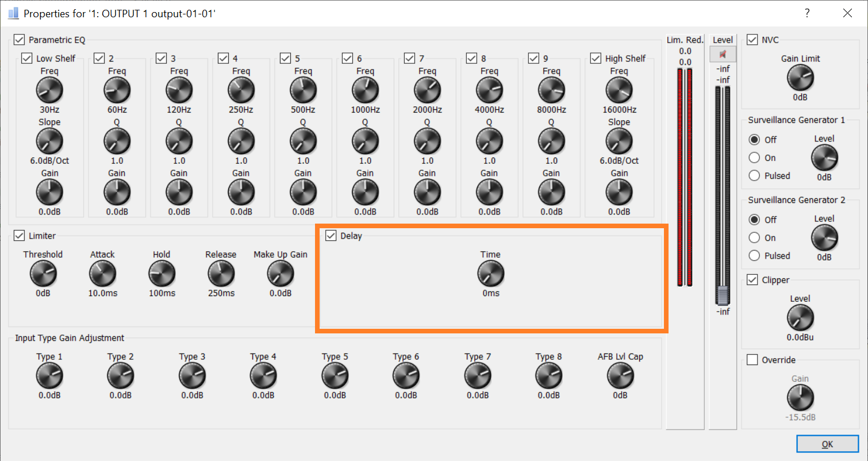Click the High Shelf Slope knob

[x=619, y=141]
